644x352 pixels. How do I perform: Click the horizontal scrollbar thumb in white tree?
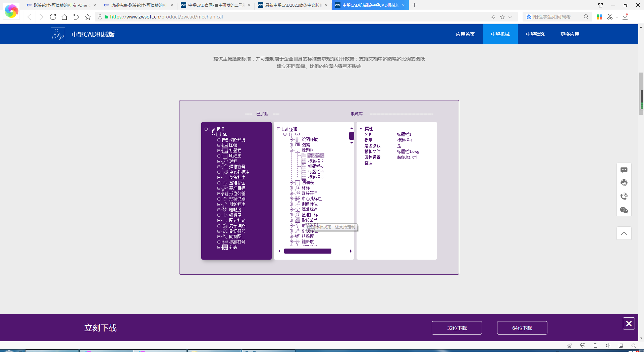[x=308, y=251]
